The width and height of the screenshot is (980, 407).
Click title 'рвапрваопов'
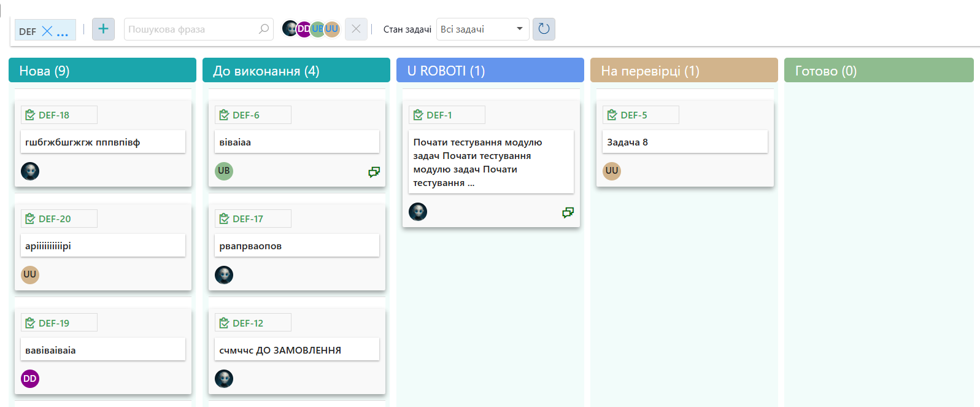[250, 246]
